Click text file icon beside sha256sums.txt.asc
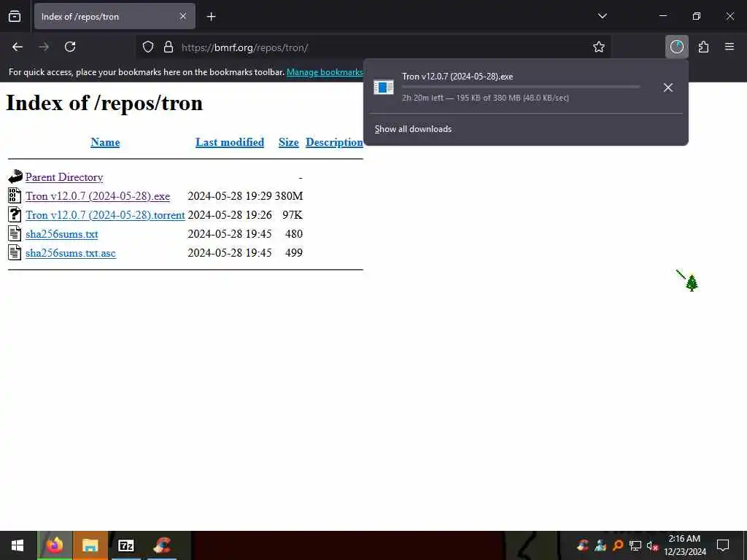 pyautogui.click(x=15, y=252)
